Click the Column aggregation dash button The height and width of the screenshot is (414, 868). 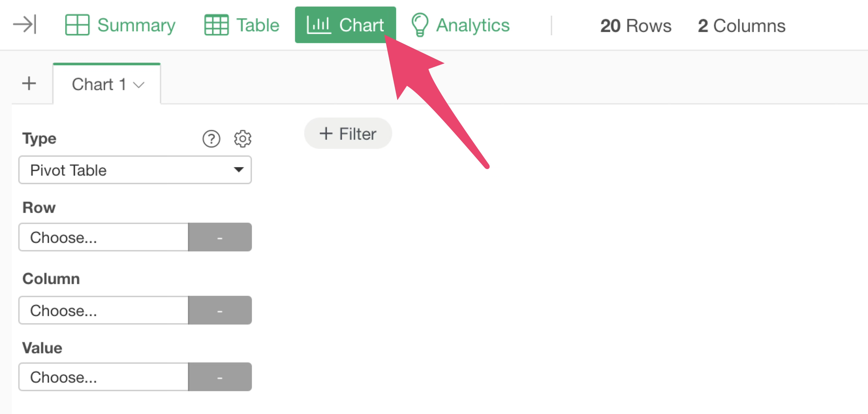point(220,310)
